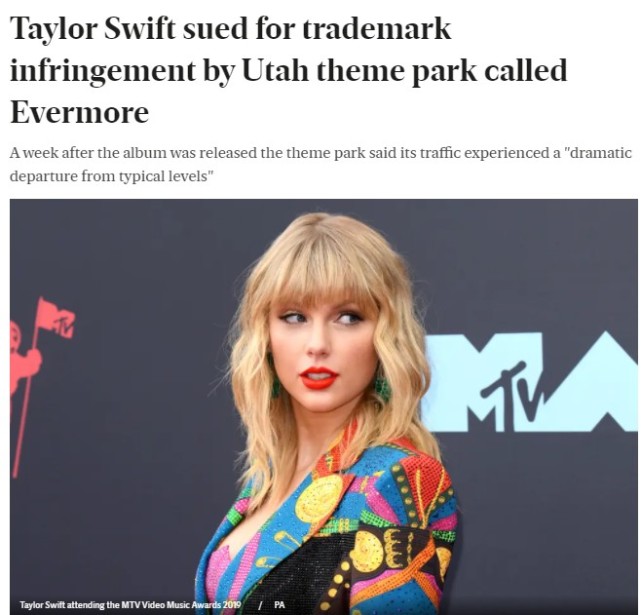The width and height of the screenshot is (641, 615).
Task: Click the red MTV flag in the photo
Action: click(x=56, y=318)
